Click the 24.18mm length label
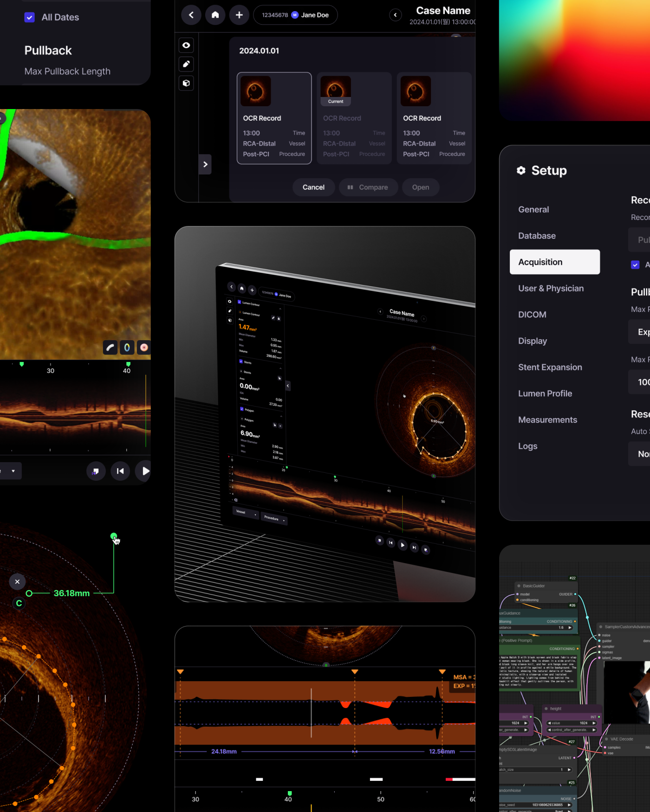 coord(224,751)
